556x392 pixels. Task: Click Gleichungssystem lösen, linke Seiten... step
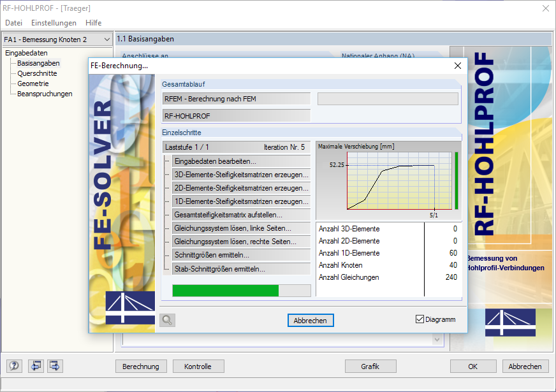pos(241,228)
